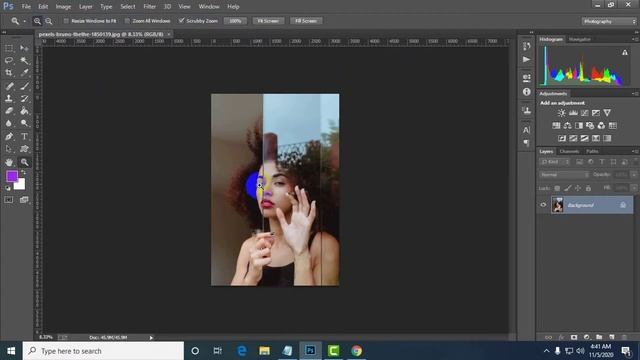Select the Path Selection tool
Screen dimensions: 640x360
pos(9,149)
